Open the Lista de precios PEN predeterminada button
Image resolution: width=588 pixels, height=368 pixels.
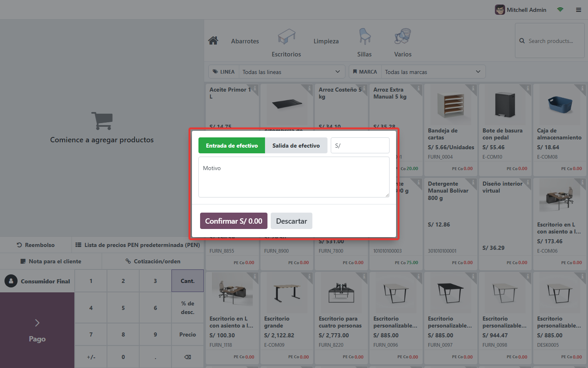(138, 245)
